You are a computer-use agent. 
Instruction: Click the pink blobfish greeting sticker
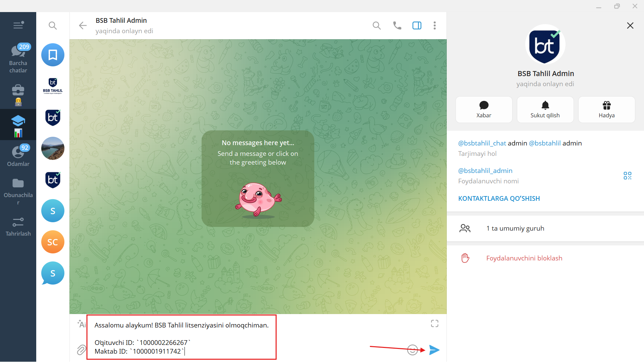pyautogui.click(x=258, y=200)
